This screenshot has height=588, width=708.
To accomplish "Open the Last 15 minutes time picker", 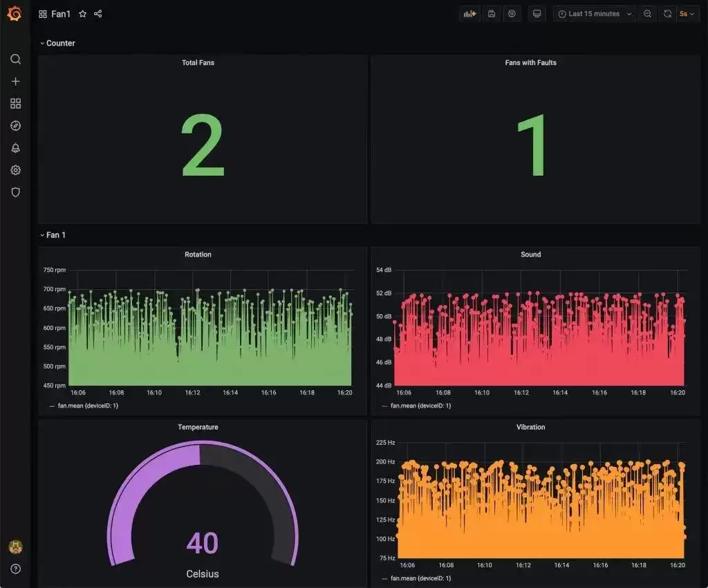I will click(x=595, y=14).
